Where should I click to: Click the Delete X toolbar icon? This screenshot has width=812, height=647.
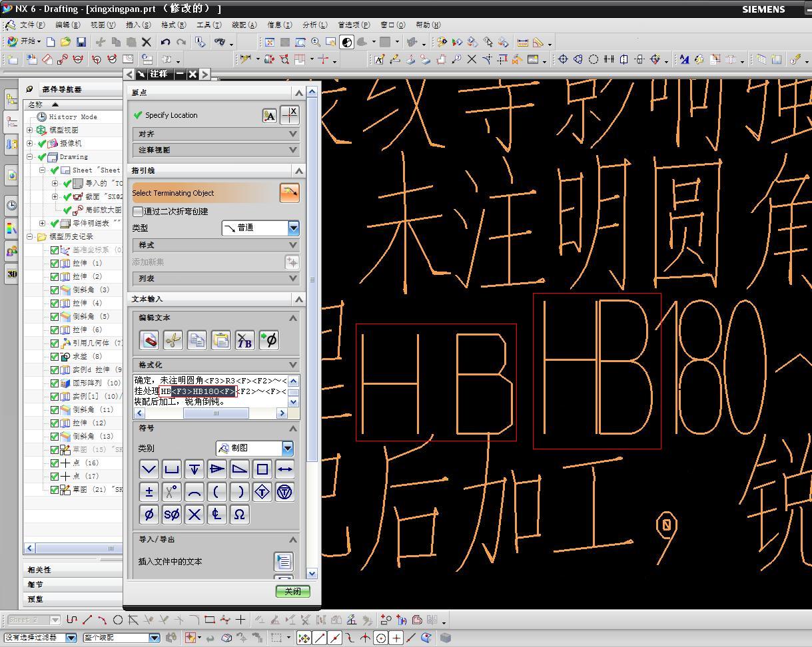coord(147,42)
